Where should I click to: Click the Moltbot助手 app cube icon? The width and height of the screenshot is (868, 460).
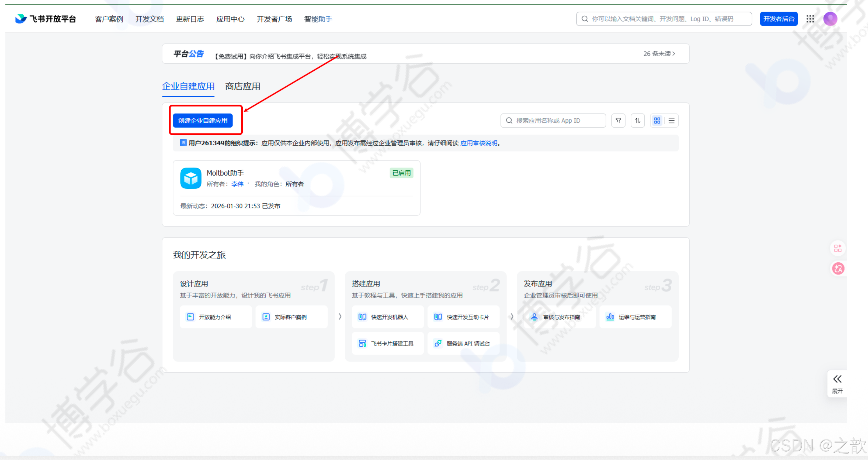(191, 178)
